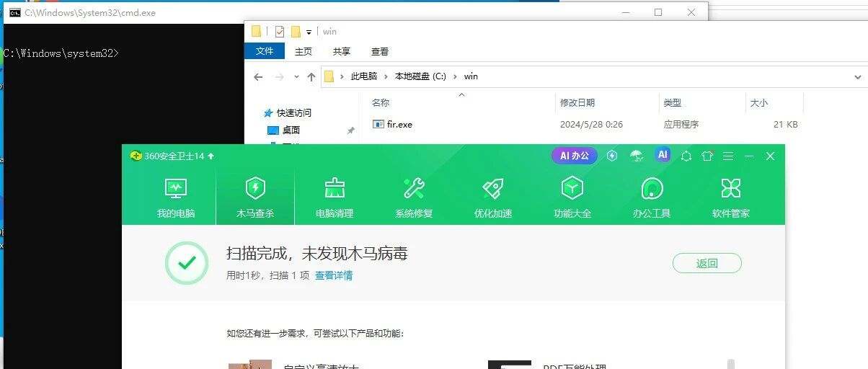Click 扫描完成，未发现木马病毒 heading
Screen dimensions: 868x369
point(317,253)
